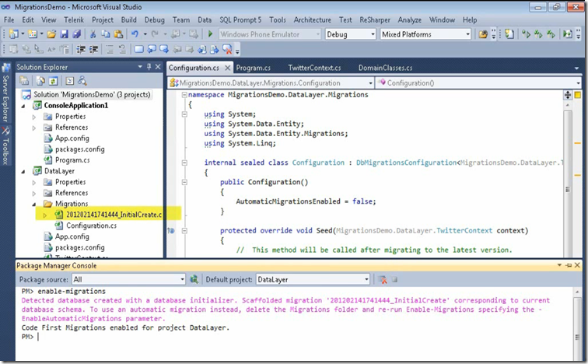Click the Solution Explorer Properties icon
The image size is (588, 364).
[x=24, y=81]
